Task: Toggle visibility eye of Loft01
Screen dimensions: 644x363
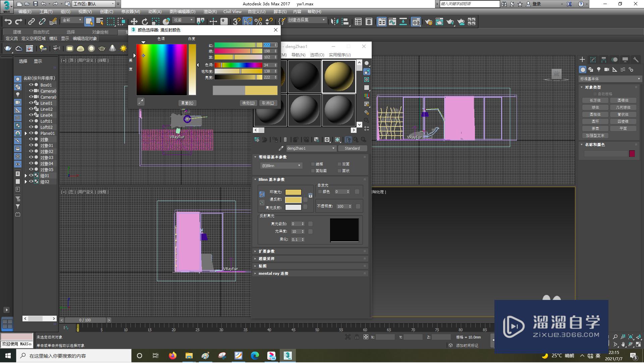Action: (31, 121)
